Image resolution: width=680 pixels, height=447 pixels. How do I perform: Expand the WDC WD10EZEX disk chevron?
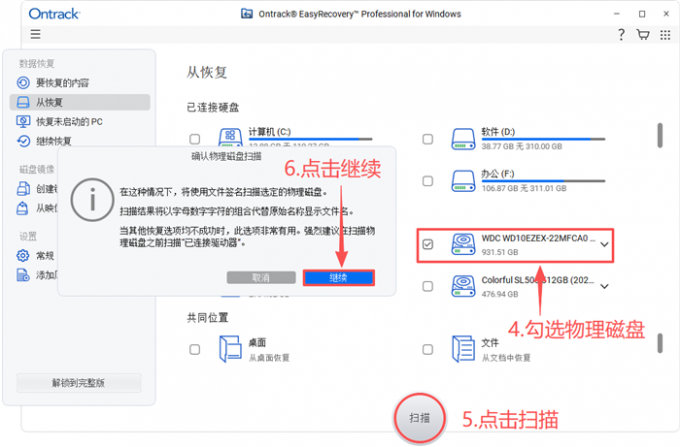604,245
